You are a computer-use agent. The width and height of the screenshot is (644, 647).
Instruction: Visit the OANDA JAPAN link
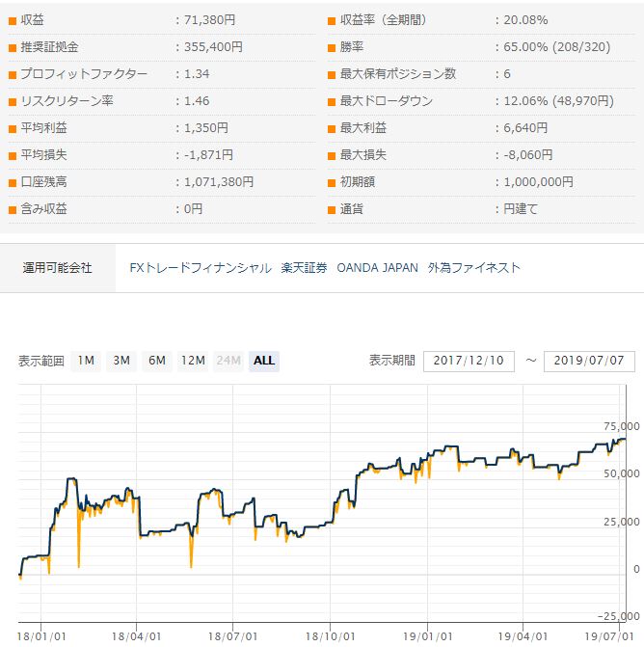pyautogui.click(x=378, y=268)
